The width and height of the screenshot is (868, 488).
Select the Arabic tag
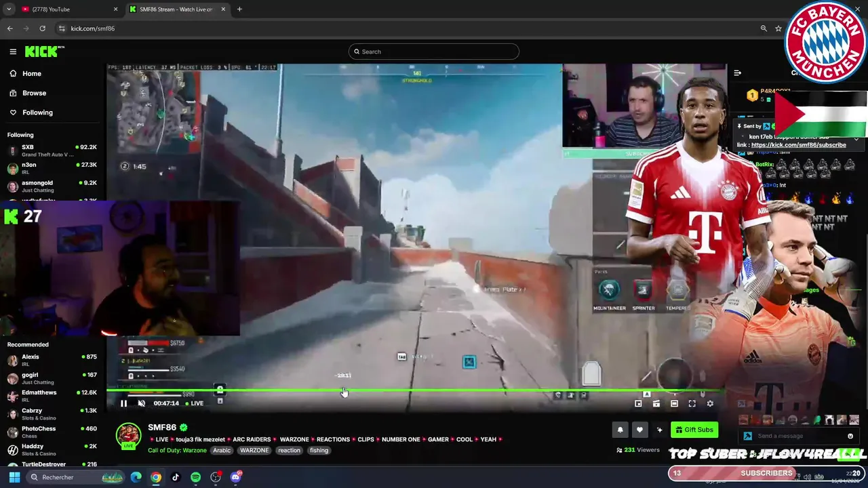pos(222,450)
